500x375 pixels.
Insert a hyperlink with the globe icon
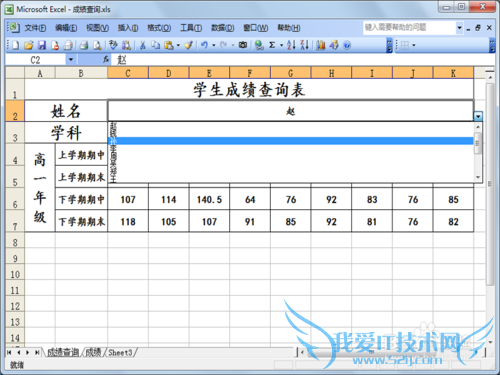[x=259, y=45]
